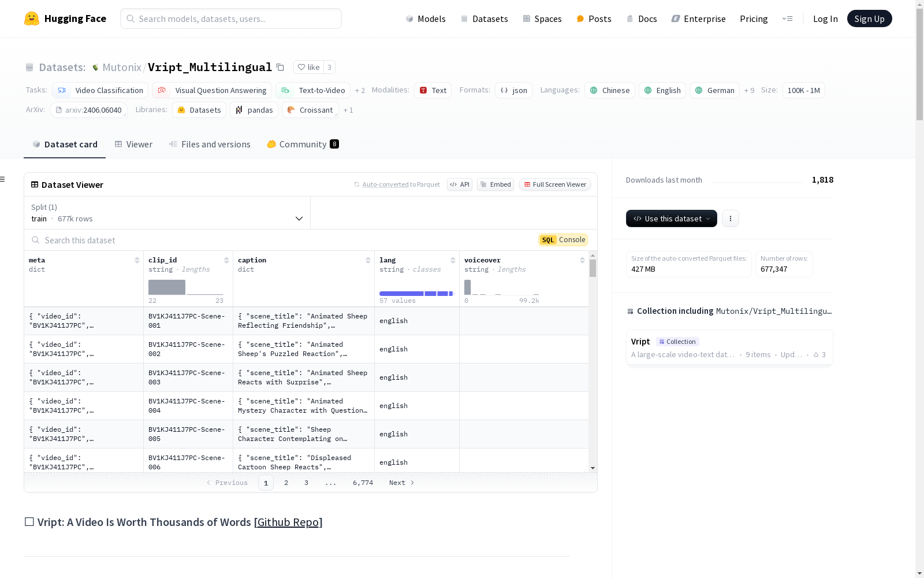Jump to last page 6,774
The image size is (924, 578).
click(x=363, y=483)
